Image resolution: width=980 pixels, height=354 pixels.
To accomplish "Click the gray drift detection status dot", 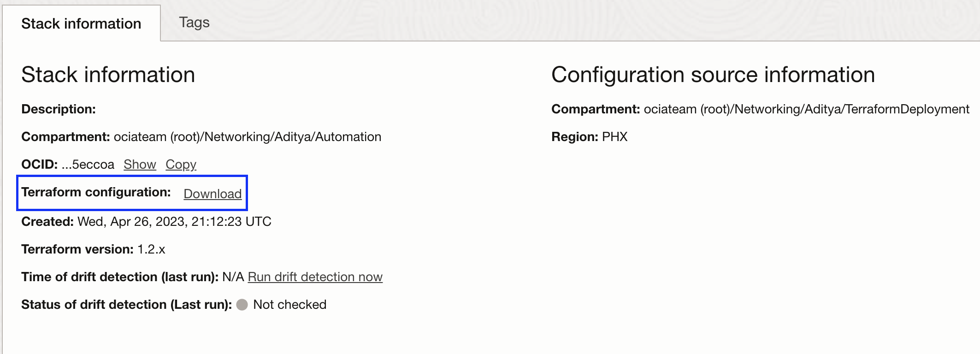I will [242, 304].
